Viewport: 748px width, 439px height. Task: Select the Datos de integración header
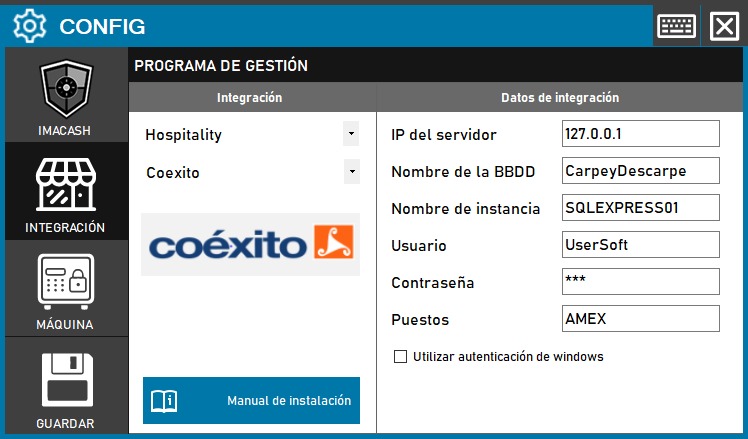click(559, 98)
